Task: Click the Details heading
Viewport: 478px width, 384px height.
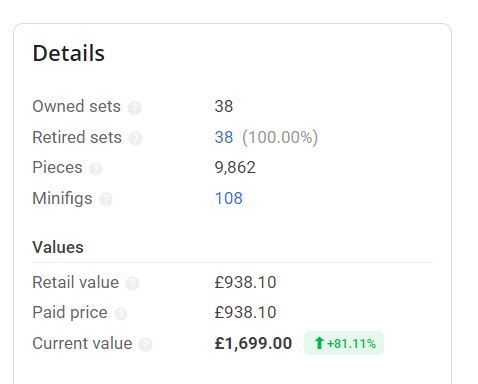Action: 69,53
